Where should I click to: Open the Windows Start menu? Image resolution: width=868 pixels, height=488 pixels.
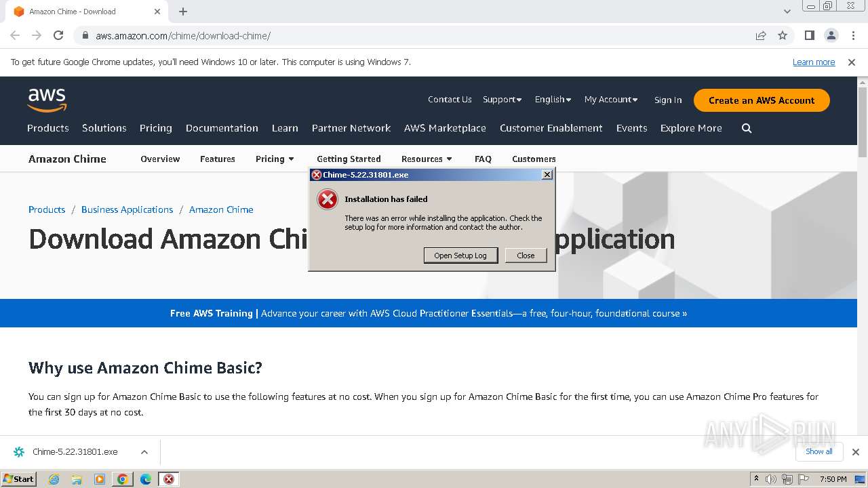18,479
